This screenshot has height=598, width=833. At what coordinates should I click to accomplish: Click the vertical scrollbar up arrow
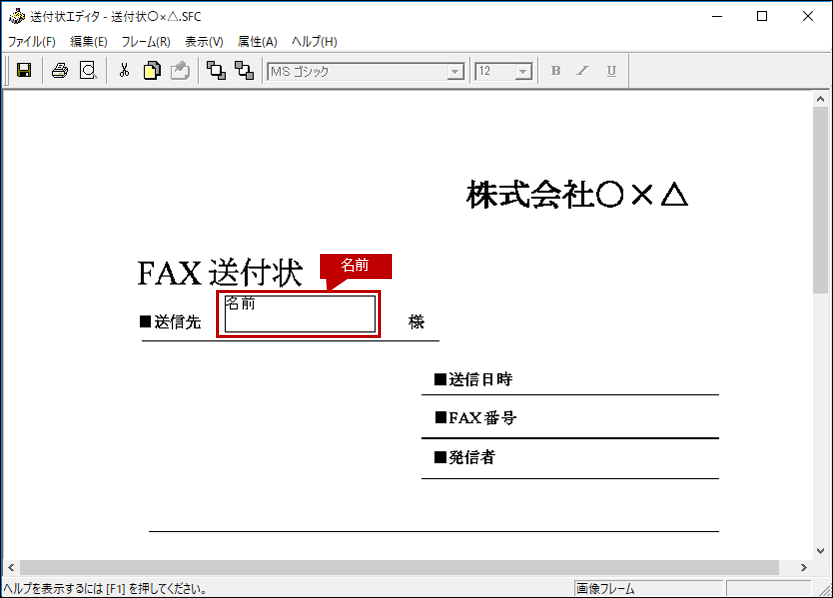click(820, 99)
